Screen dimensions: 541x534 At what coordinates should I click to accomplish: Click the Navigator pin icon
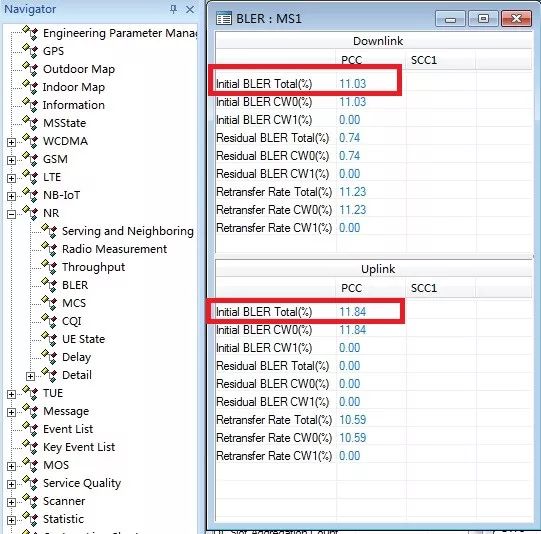(x=173, y=9)
